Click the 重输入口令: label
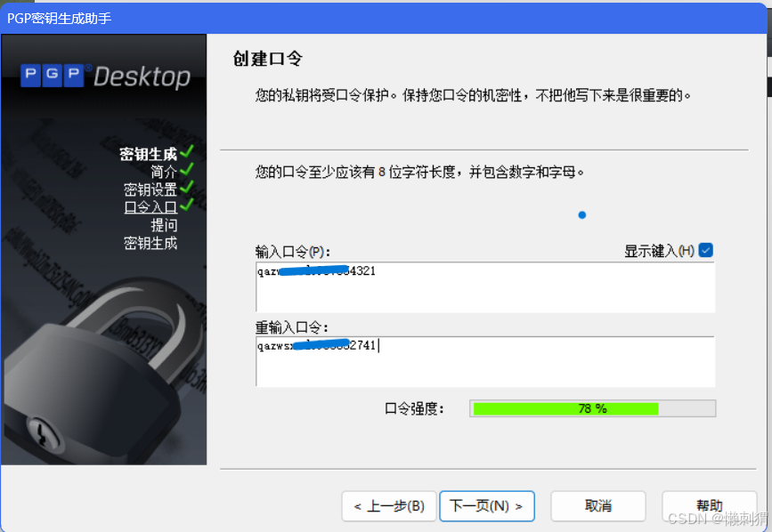 pyautogui.click(x=291, y=327)
